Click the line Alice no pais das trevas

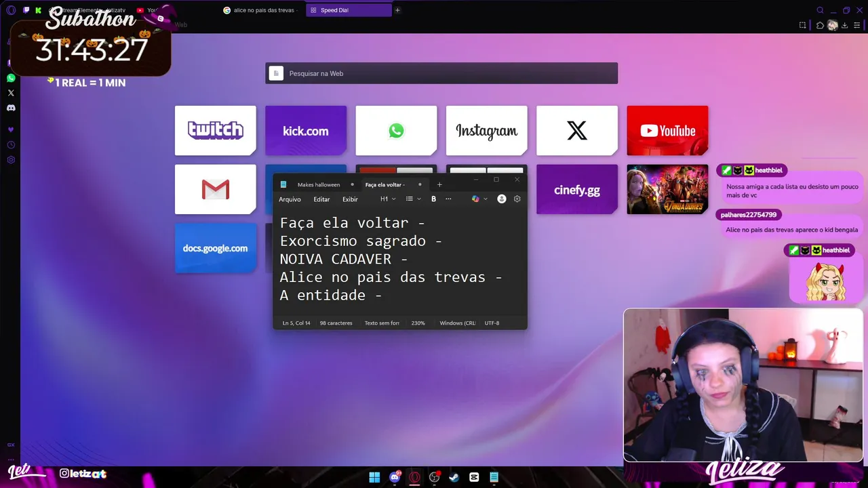pyautogui.click(x=391, y=277)
